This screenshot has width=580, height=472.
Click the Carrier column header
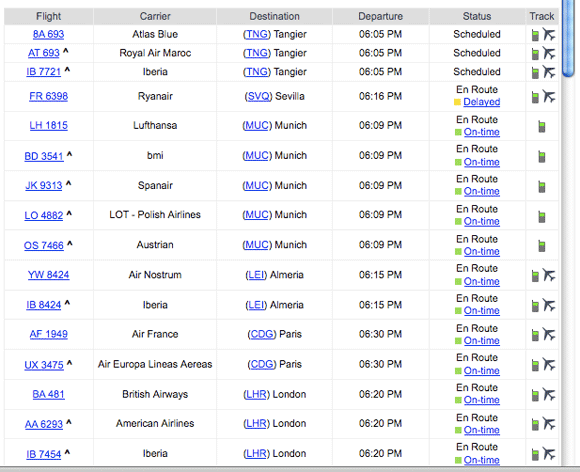pyautogui.click(x=155, y=16)
